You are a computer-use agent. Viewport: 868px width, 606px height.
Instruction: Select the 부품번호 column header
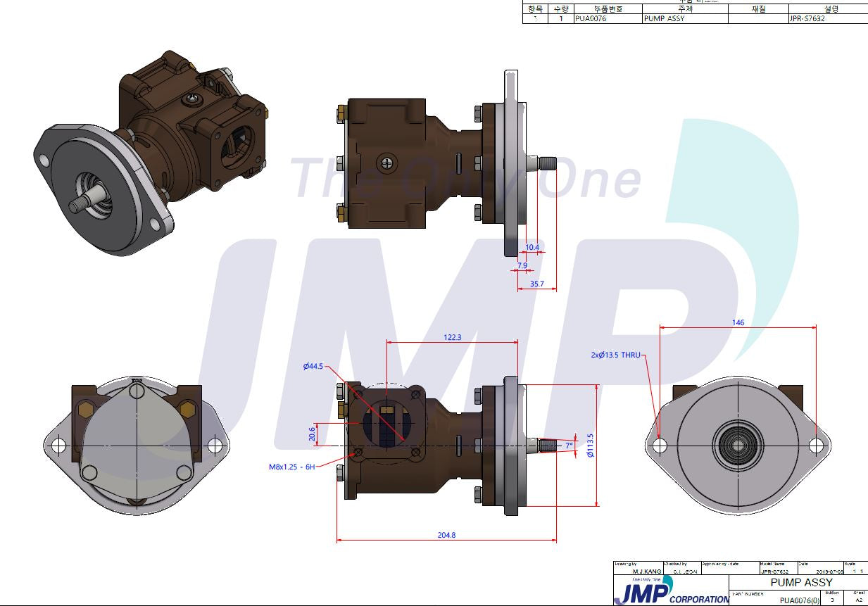pyautogui.click(x=608, y=9)
